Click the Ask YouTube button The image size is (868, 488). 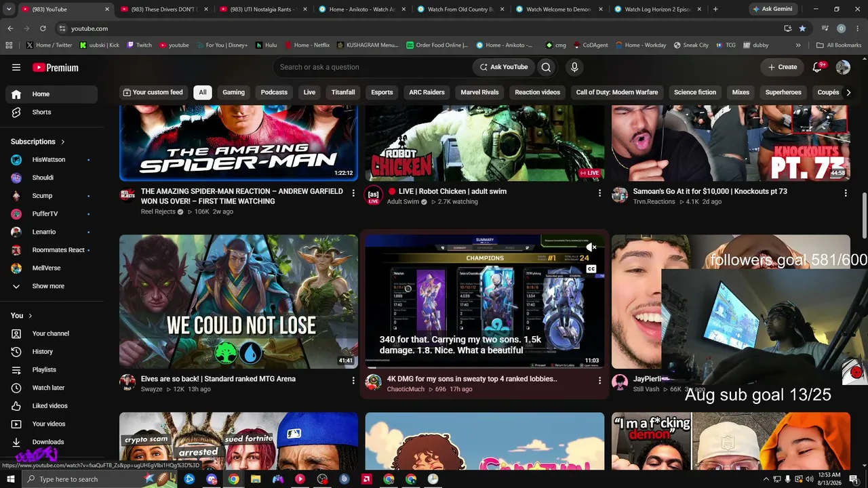pos(504,67)
